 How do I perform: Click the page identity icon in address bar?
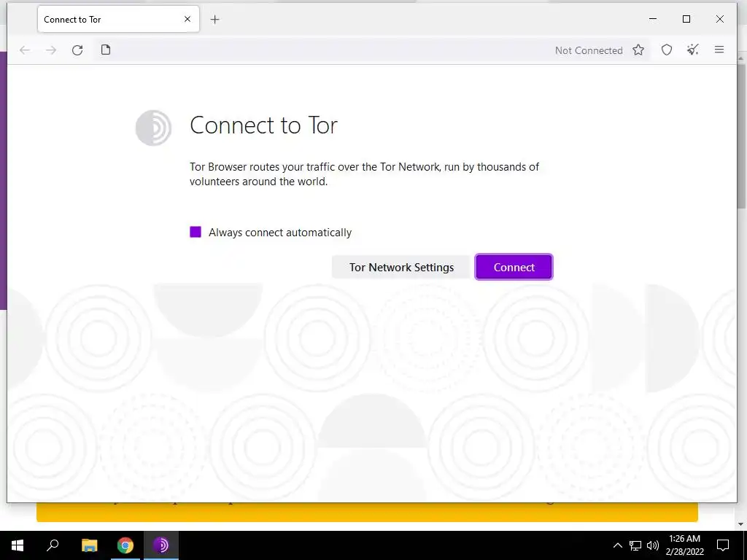[x=106, y=50]
